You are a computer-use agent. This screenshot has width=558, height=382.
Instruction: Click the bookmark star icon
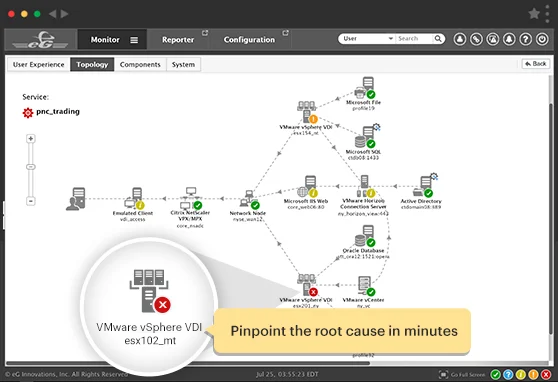coord(534,14)
